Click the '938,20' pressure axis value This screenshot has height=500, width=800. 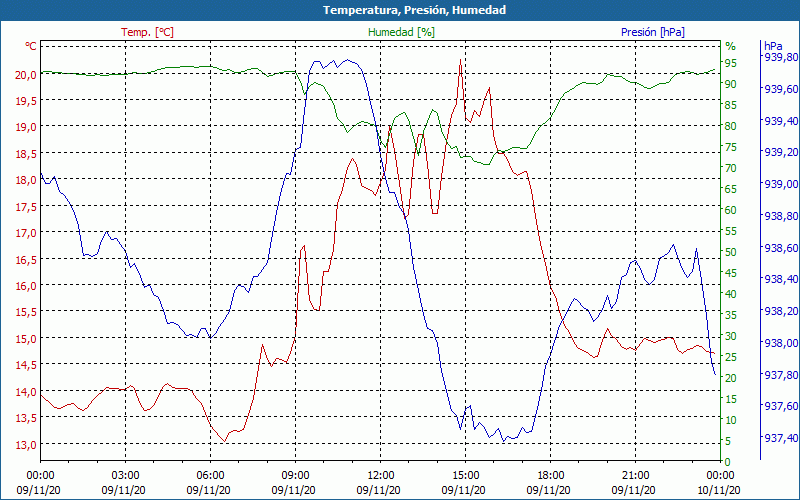pyautogui.click(x=782, y=311)
